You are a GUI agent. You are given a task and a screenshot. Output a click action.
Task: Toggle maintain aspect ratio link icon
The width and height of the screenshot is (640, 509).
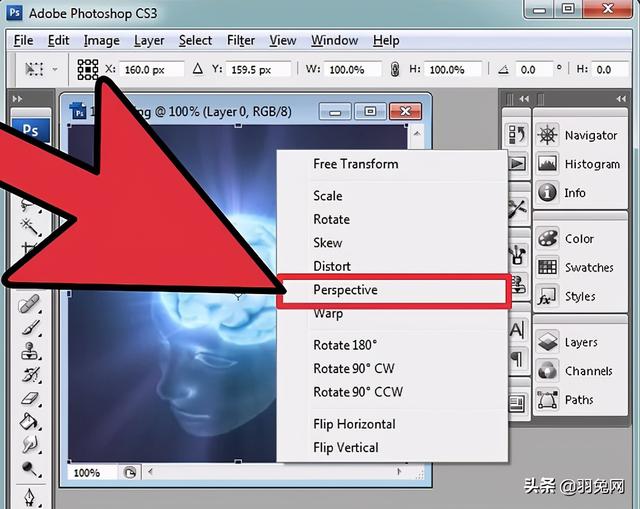pos(395,69)
